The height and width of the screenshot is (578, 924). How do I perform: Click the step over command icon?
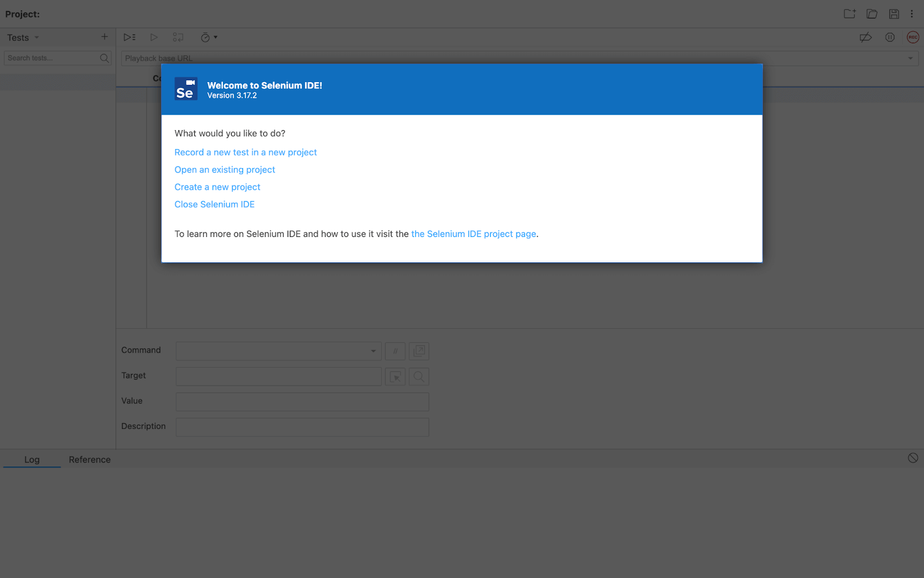tap(178, 37)
